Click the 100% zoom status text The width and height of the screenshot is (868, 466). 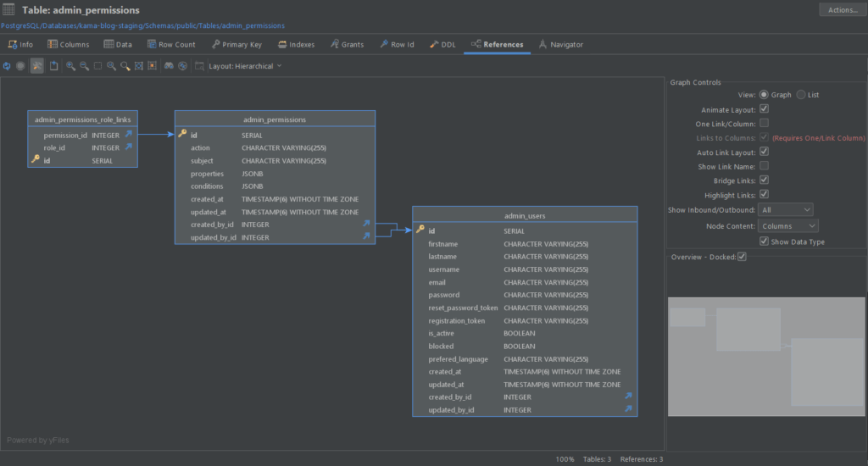pos(565,459)
